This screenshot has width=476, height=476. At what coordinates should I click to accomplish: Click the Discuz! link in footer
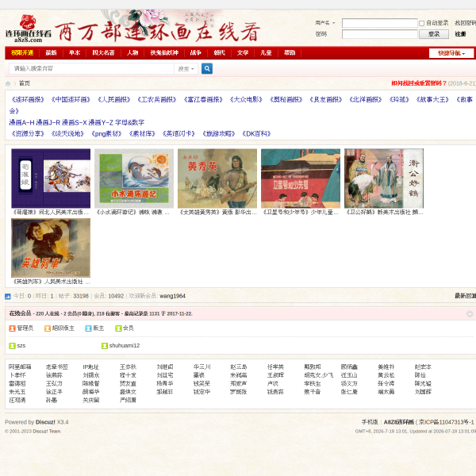pyautogui.click(x=45, y=422)
